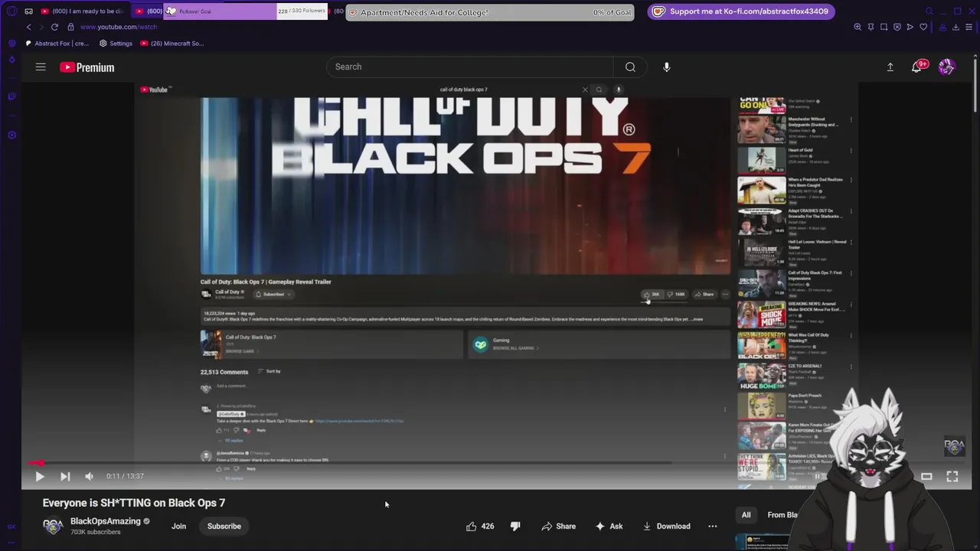
Task: Click the HUGE BOMB 'EZE TO ARSENAL' thumbnail
Action: pyautogui.click(x=761, y=377)
